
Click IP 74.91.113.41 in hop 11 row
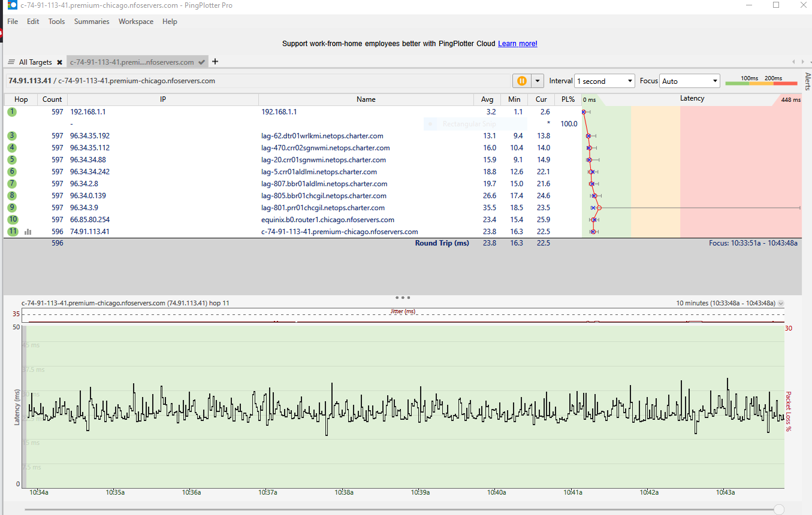[x=90, y=232]
